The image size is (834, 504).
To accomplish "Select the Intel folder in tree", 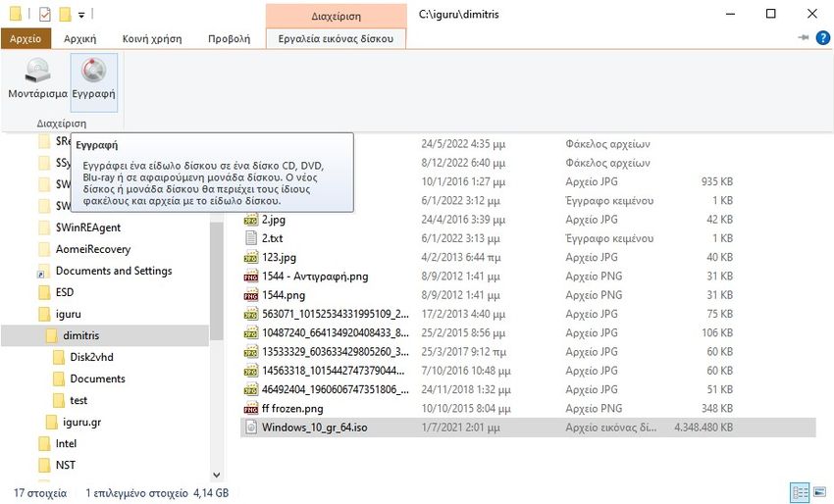I will 66,443.
